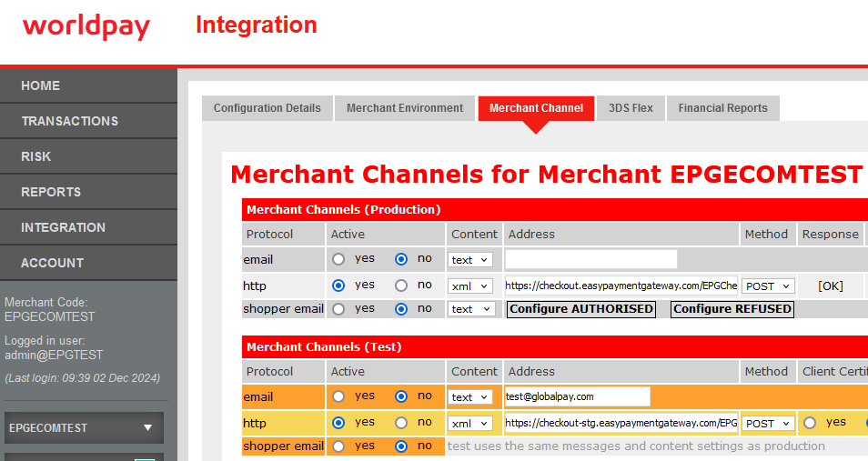Set production email active to yes
The height and width of the screenshot is (461, 868).
tap(338, 259)
